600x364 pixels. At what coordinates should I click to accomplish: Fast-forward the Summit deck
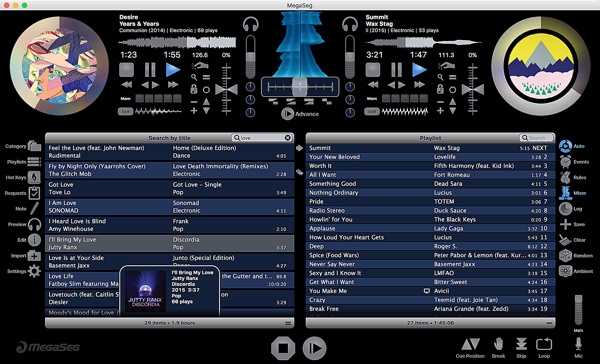(x=419, y=85)
